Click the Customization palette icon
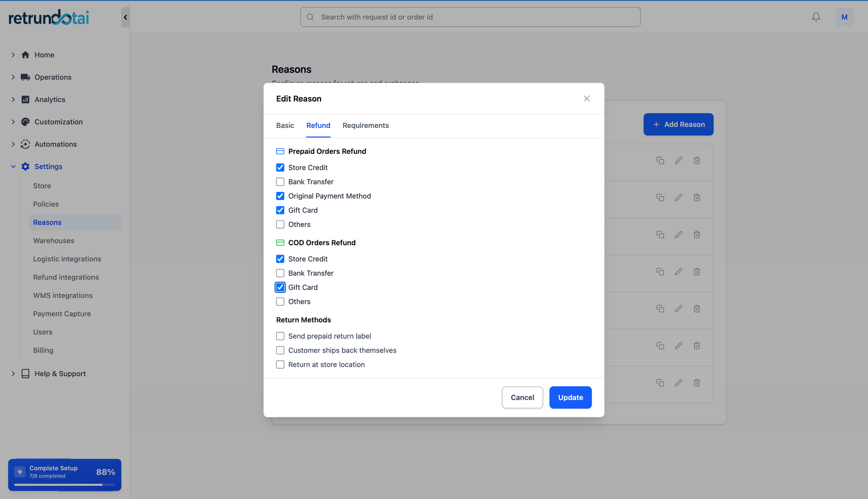 (25, 122)
